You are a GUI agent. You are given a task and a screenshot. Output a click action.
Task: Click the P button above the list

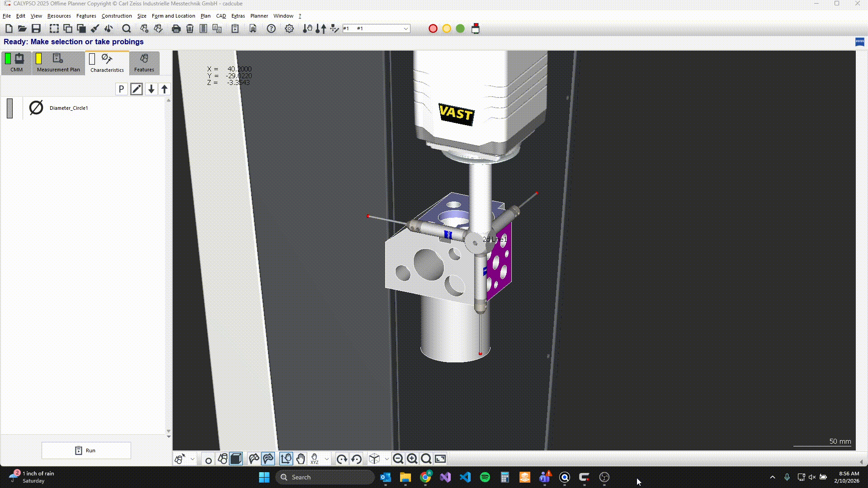pyautogui.click(x=121, y=89)
